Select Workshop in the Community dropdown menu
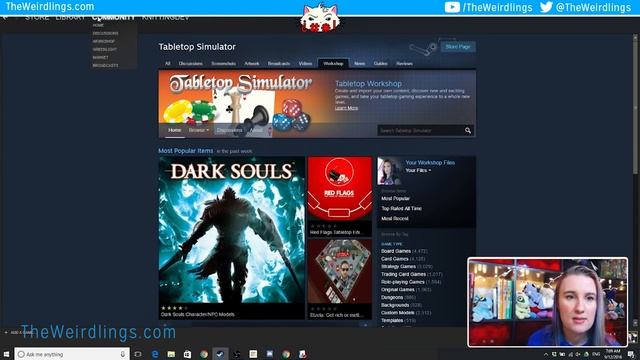The width and height of the screenshot is (640, 360). (104, 41)
